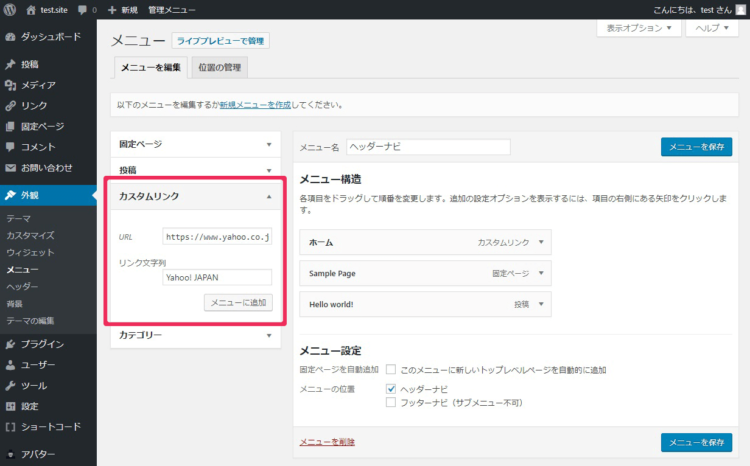Screen dimensions: 750x466
Task: Click the メニューを削除 link
Action: tap(327, 441)
